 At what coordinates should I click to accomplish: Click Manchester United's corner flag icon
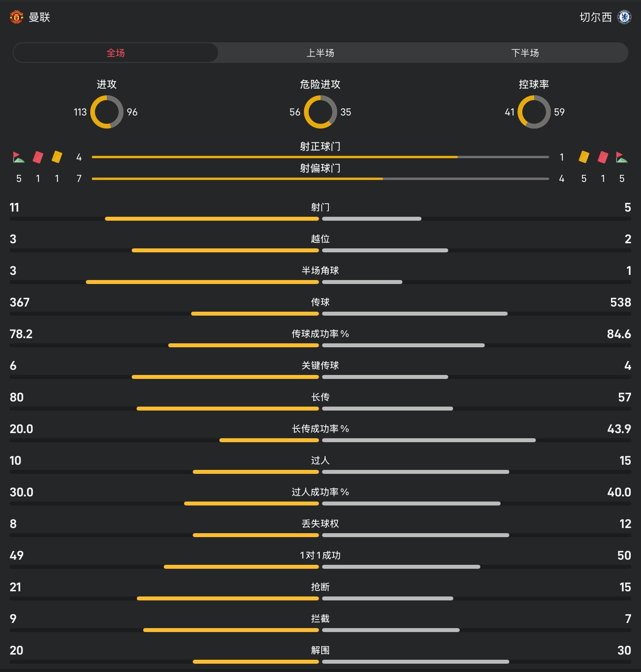click(x=19, y=157)
